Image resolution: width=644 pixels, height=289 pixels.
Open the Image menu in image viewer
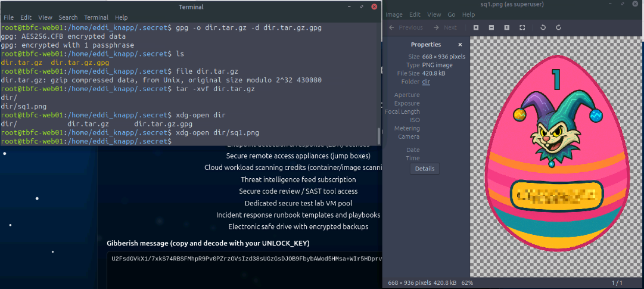(x=394, y=14)
